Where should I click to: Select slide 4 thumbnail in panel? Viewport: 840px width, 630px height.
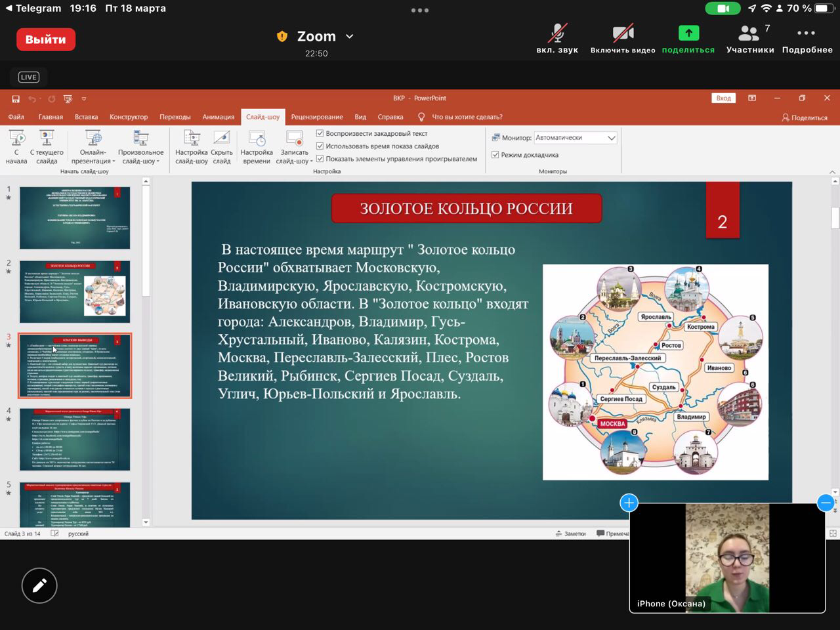tap(75, 439)
